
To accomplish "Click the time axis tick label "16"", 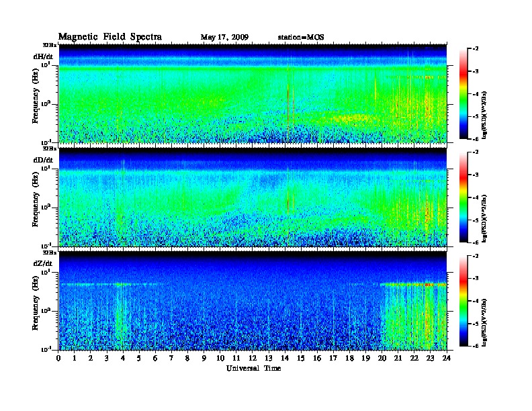I will point(317,358).
